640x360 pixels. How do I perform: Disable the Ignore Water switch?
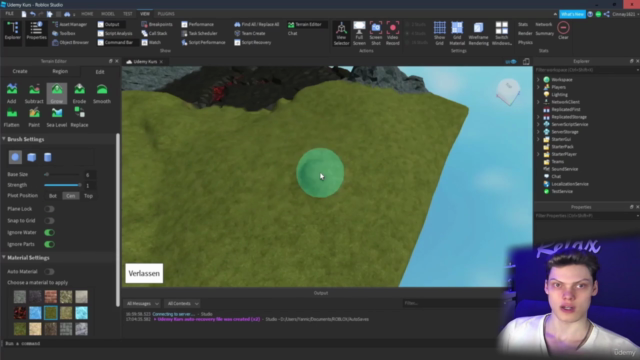[49, 233]
